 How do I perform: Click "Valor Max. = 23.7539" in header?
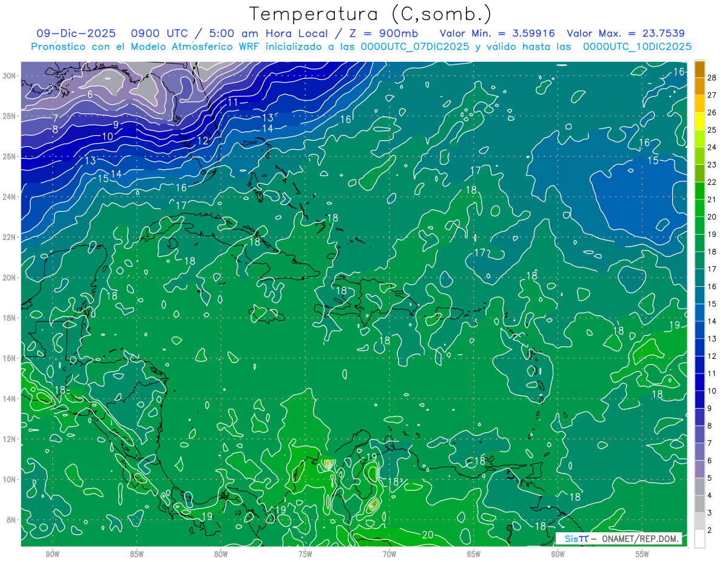tap(625, 33)
